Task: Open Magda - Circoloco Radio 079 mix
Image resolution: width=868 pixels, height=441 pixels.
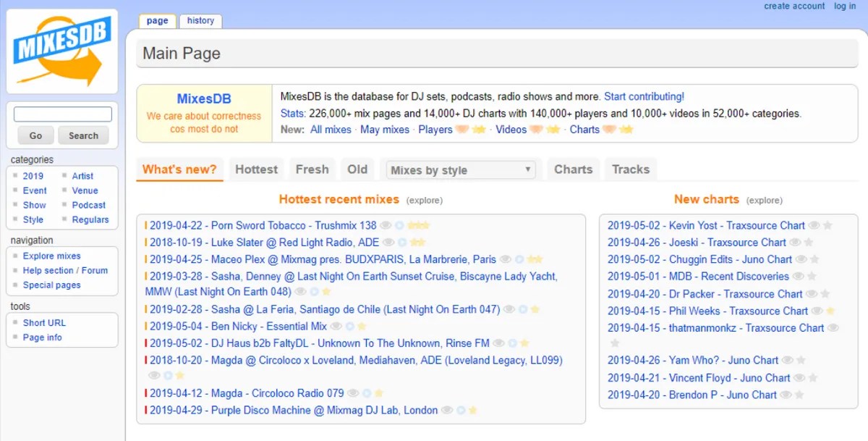Action: pos(247,393)
